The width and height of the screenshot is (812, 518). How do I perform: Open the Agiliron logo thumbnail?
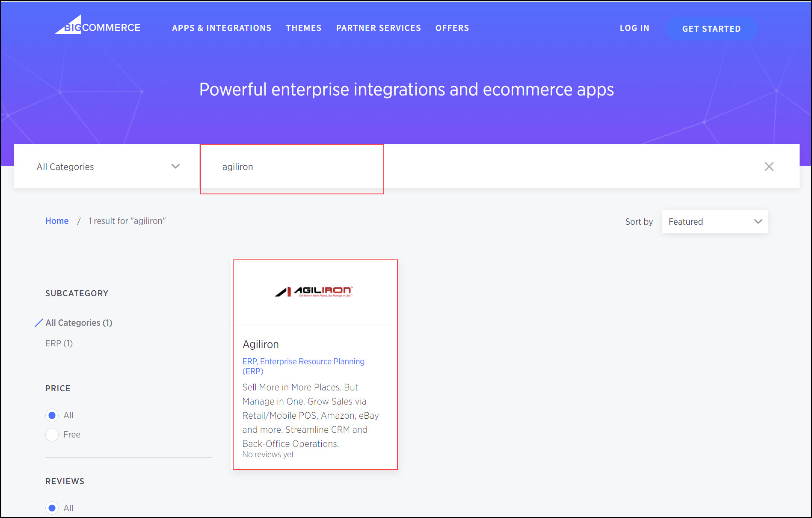tap(314, 292)
